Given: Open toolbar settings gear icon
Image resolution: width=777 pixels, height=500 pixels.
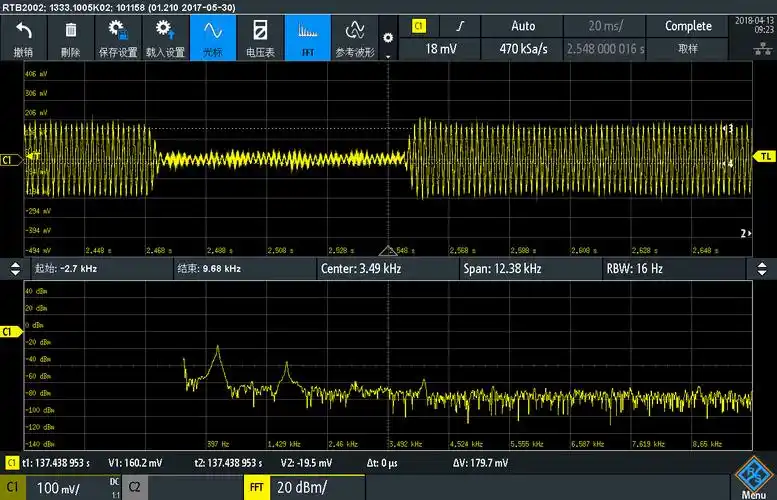Looking at the screenshot, I should (388, 37).
